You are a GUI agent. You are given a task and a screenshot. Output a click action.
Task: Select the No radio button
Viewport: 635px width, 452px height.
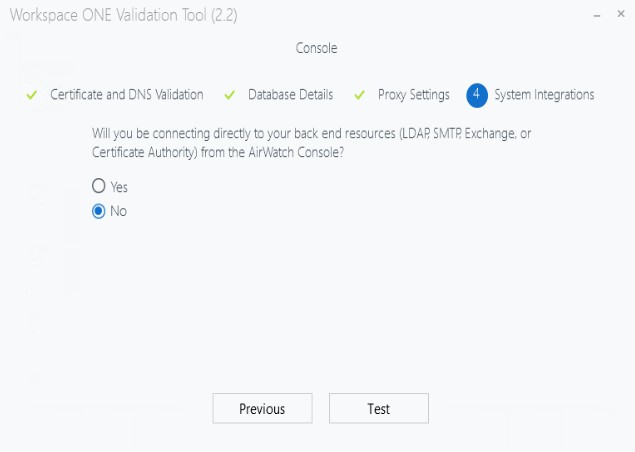(x=99, y=211)
